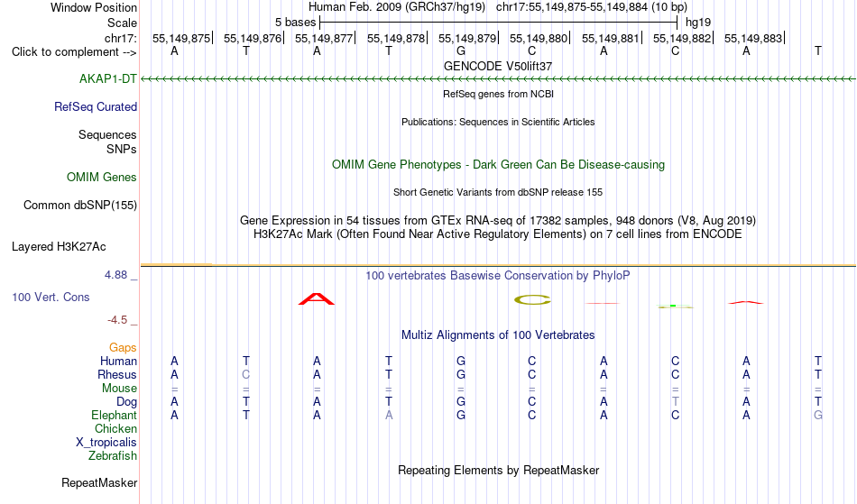Image resolution: width=857 pixels, height=504 pixels.
Task: Click the Layered H3K27Ac track label
Action: (x=59, y=246)
